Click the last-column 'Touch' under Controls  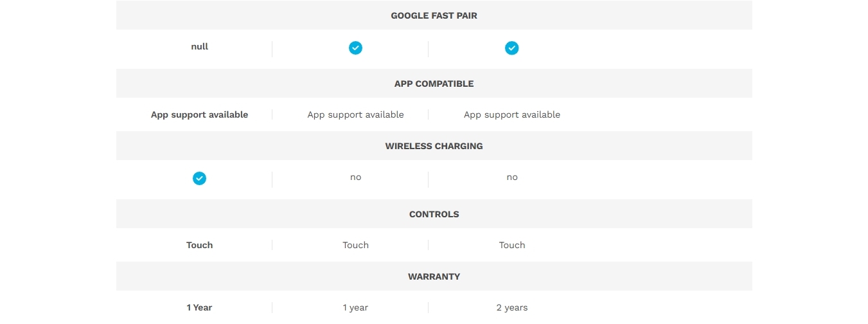[x=511, y=245]
